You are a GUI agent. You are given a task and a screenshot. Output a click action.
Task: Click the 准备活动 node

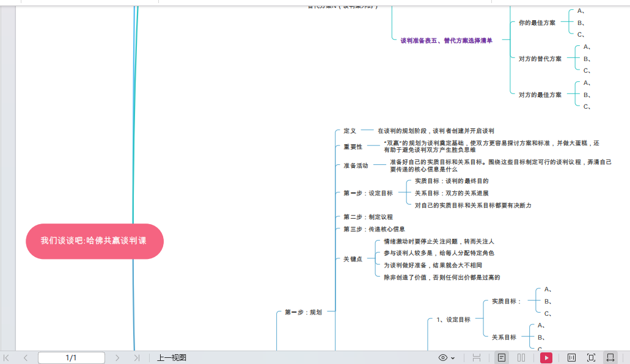tap(356, 166)
